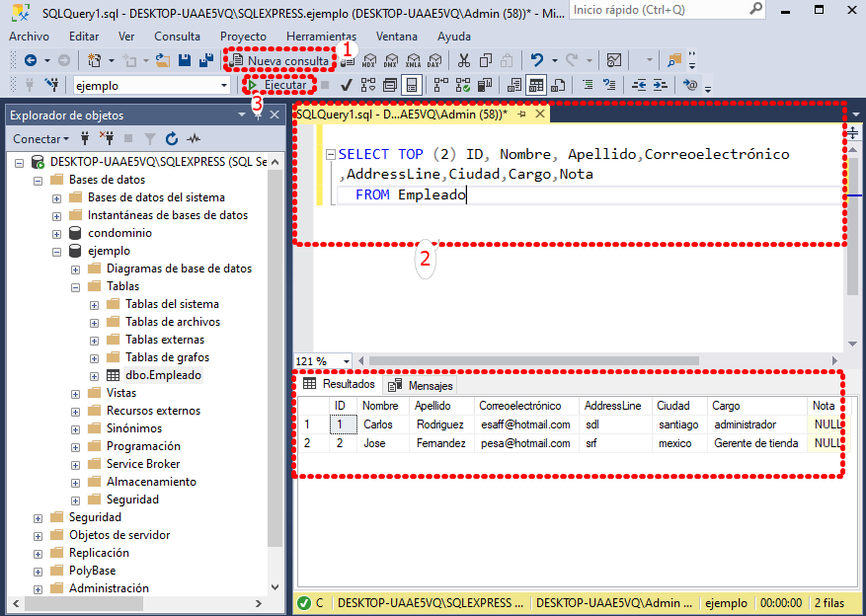
Task: Open the Consulta menu
Action: pos(177,36)
